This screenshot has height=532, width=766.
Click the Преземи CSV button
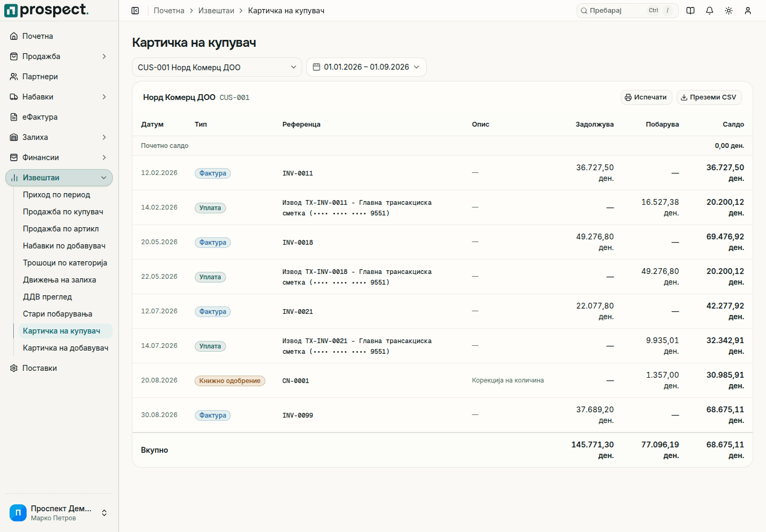point(709,97)
